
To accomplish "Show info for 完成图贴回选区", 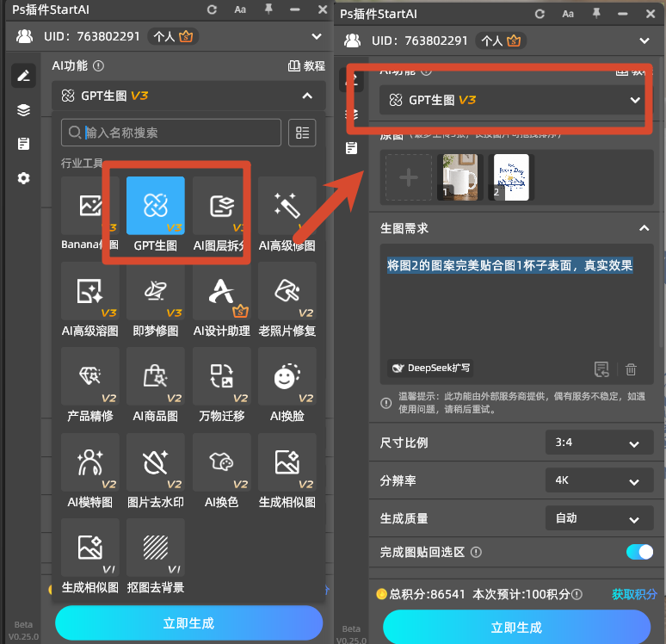I will tap(476, 552).
